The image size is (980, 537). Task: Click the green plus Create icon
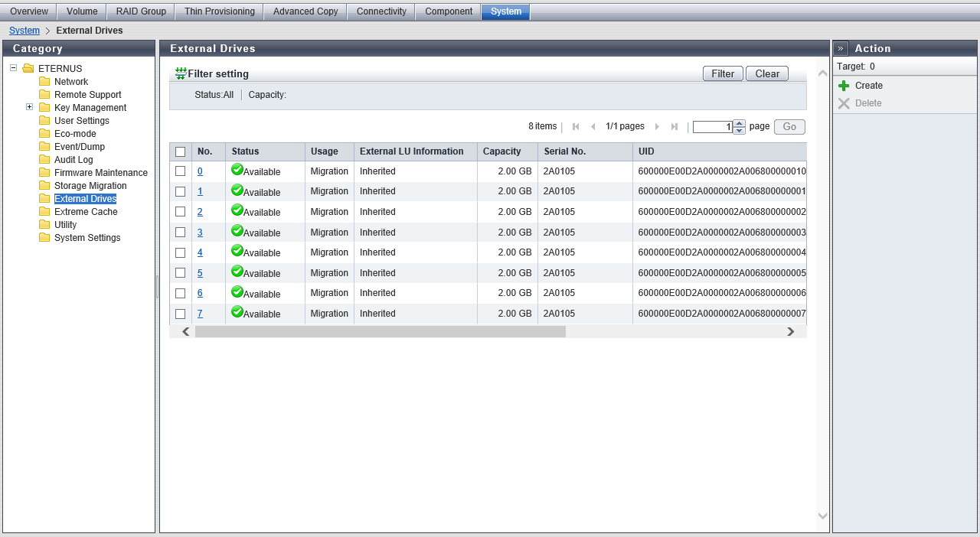click(x=844, y=86)
